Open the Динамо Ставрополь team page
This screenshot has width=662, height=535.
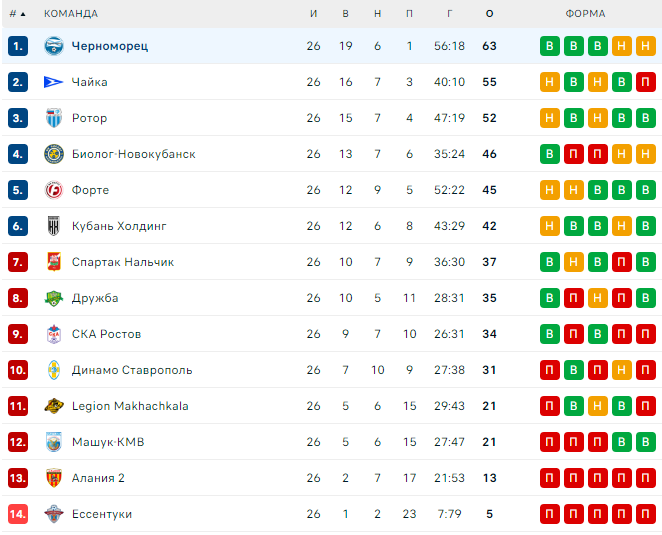click(132, 370)
